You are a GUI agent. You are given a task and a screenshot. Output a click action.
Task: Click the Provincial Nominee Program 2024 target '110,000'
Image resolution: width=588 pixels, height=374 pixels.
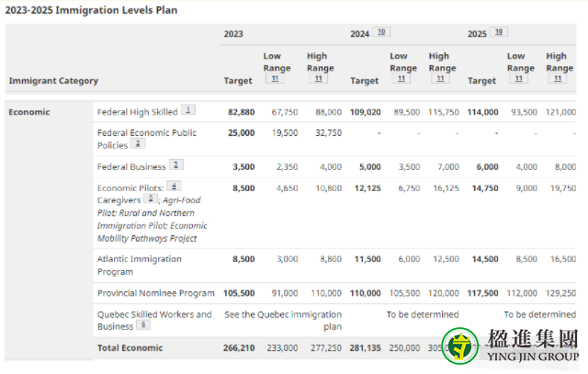(366, 293)
